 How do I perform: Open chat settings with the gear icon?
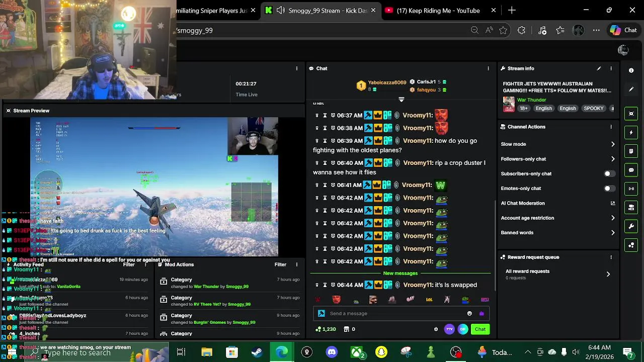pyautogui.click(x=436, y=329)
